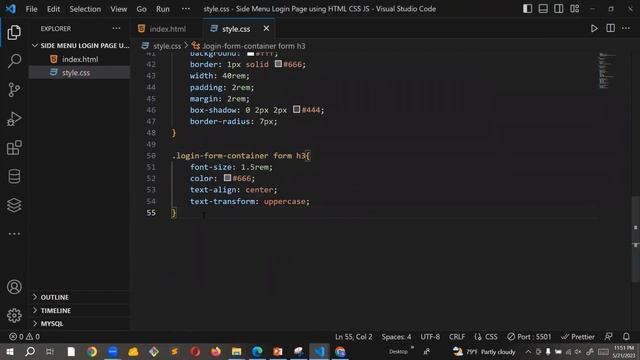The height and width of the screenshot is (360, 640).
Task: Change indentation via Spaces: 4
Action: [x=396, y=337]
